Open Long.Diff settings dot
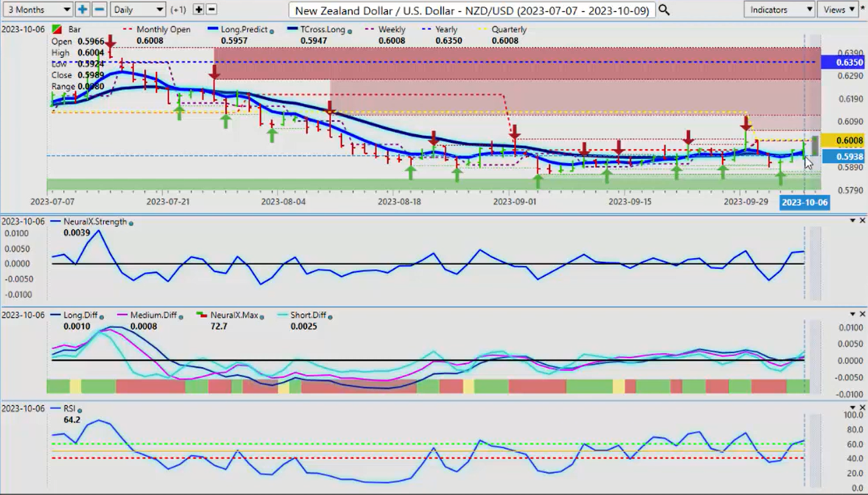 [101, 317]
